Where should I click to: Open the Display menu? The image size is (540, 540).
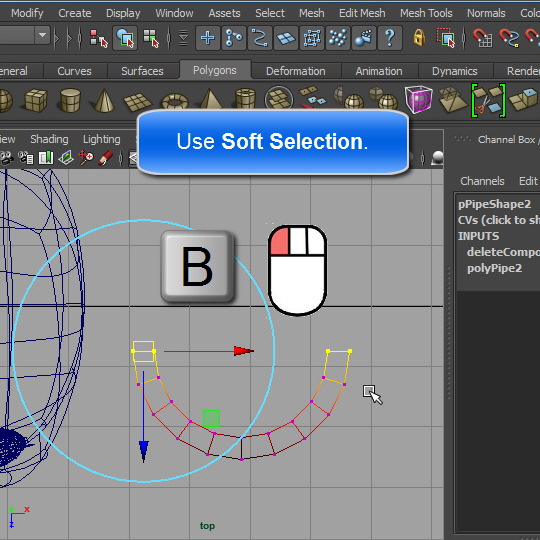click(123, 13)
